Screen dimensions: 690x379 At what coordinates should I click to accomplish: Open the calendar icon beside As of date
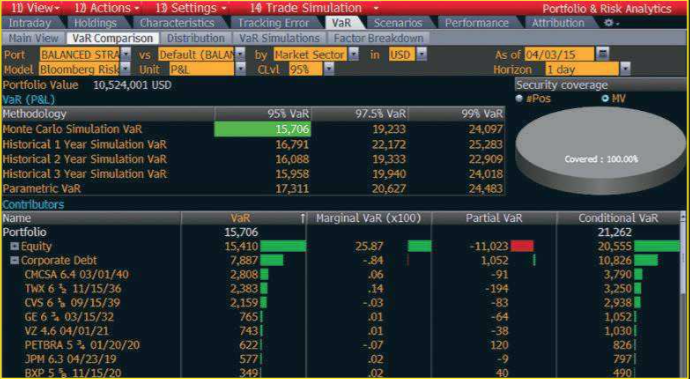click(602, 55)
